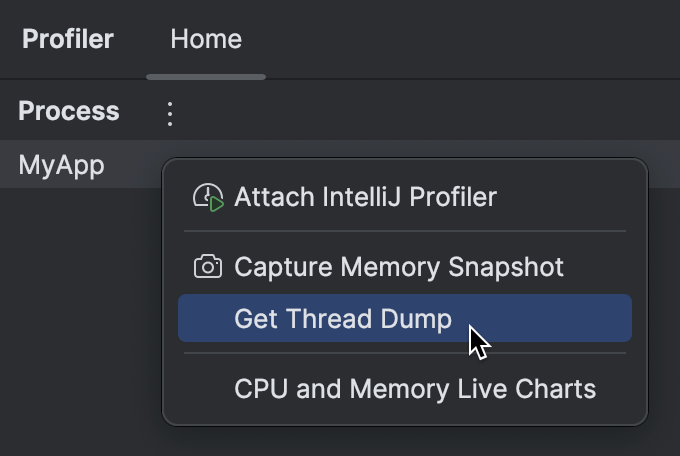
Task: Open the three-dot options menu beside Process
Action: (170, 114)
